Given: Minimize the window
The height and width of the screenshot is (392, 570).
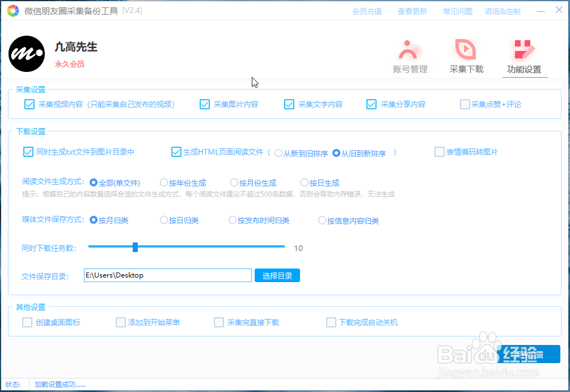Looking at the screenshot, I should [x=541, y=11].
